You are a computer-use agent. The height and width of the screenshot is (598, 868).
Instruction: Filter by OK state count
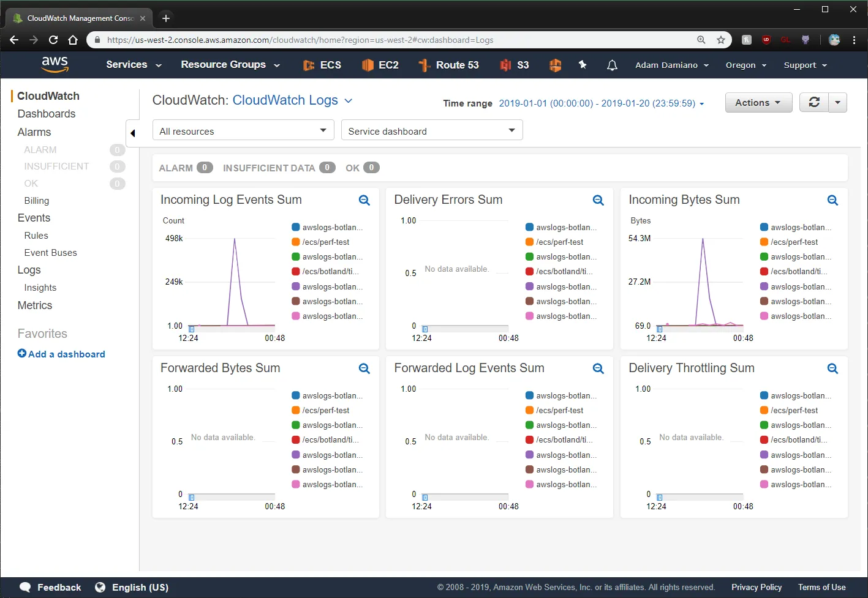(363, 168)
